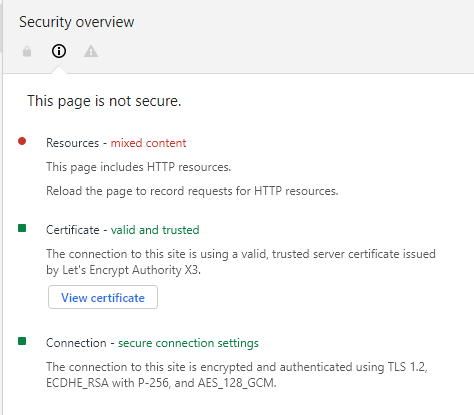Click the circled info icon
Screen dimensions: 474x415
point(59,51)
